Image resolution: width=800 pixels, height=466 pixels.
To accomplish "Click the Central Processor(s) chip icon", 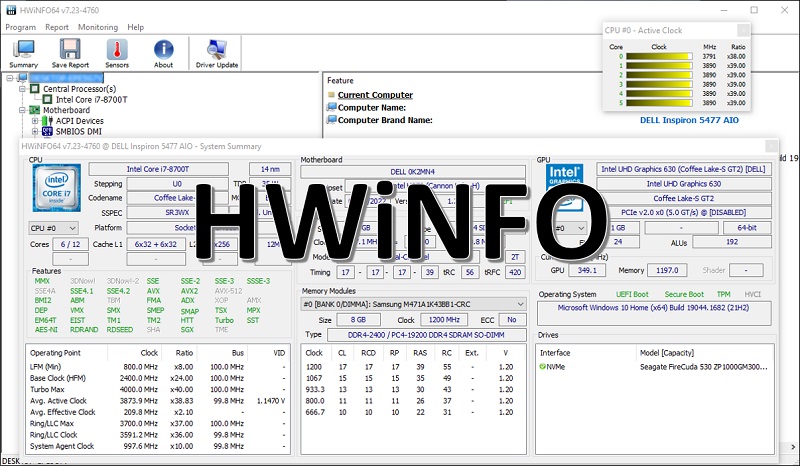I will click(x=35, y=89).
